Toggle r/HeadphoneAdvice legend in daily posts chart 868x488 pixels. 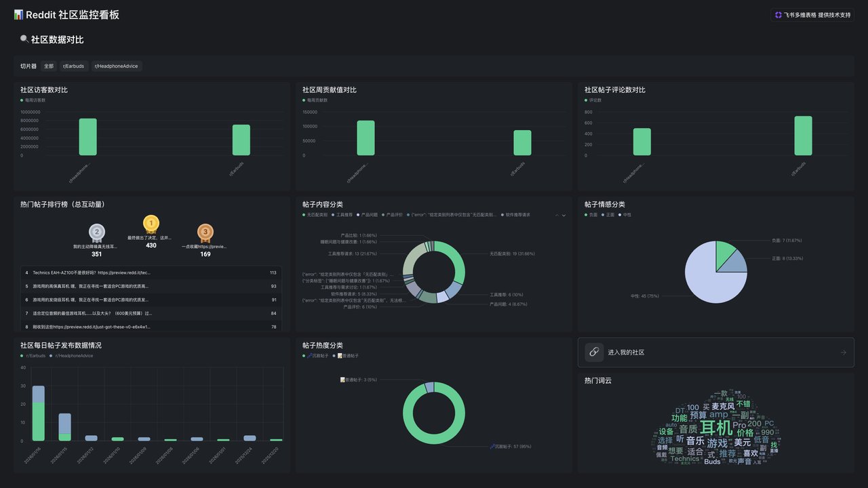tap(72, 356)
